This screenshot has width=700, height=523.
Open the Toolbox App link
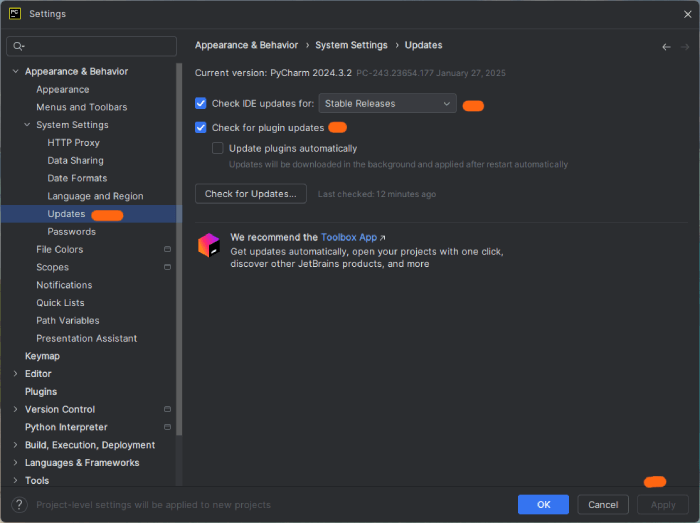(x=349, y=237)
